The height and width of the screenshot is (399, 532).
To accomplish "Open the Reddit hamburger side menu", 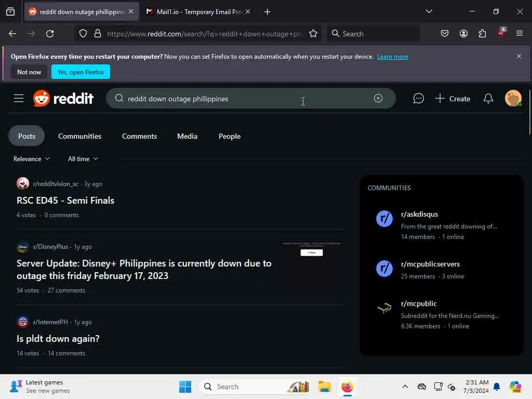I will pyautogui.click(x=19, y=99).
